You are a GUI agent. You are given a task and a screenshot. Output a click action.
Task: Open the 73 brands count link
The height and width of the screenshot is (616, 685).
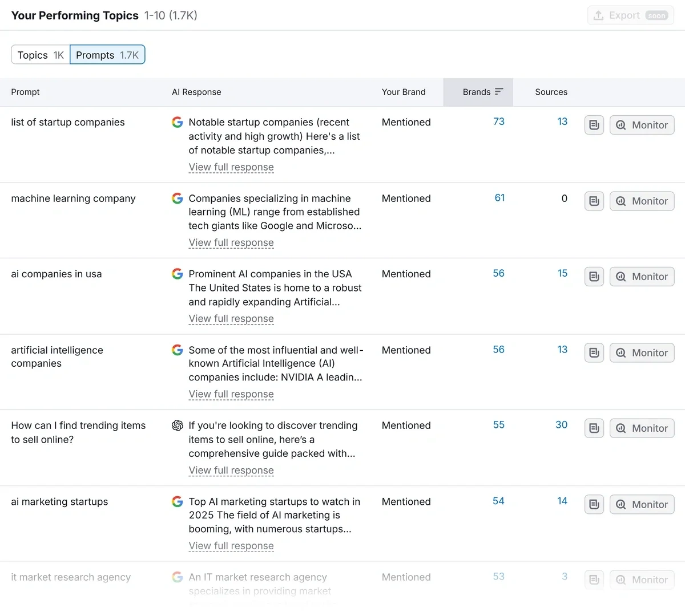pos(498,121)
